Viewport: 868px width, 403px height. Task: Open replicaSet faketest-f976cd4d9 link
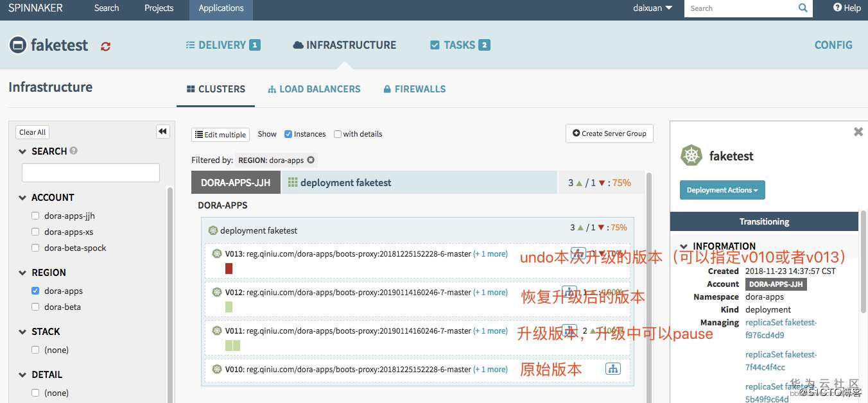[x=781, y=329]
